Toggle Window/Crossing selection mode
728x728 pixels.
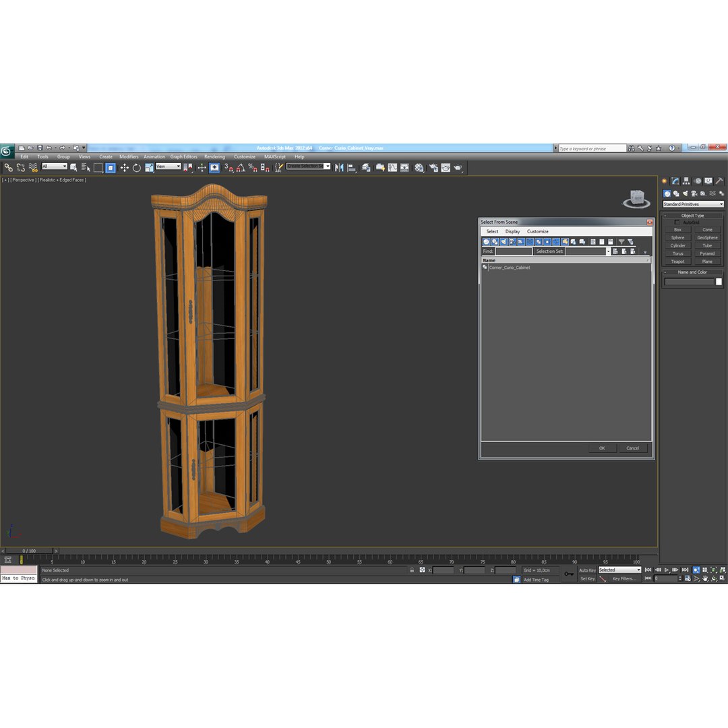111,168
